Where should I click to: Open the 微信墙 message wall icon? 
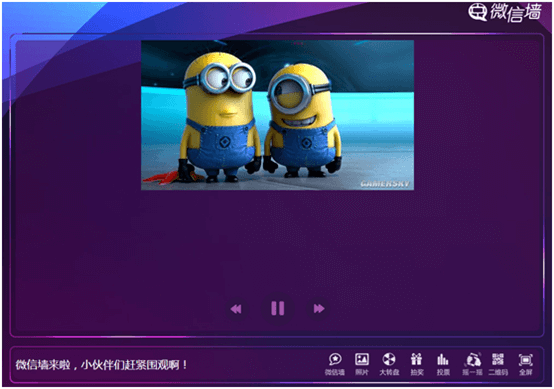click(x=335, y=364)
